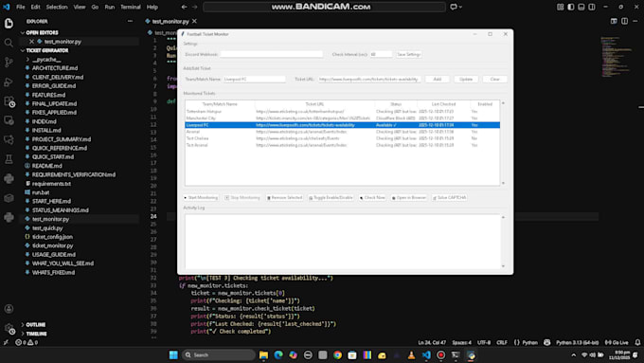Image resolution: width=644 pixels, height=363 pixels.
Task: Click Go Live in the status bar
Action: click(x=617, y=342)
